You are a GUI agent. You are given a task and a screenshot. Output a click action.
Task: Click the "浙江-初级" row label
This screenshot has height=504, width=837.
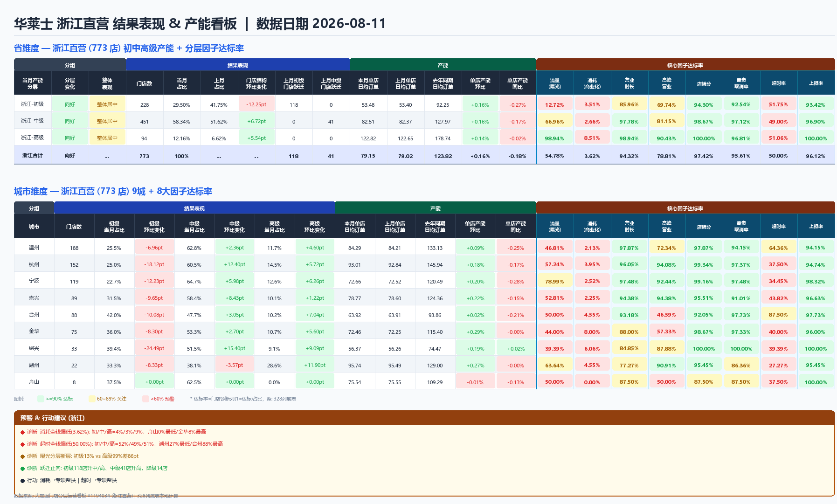click(33, 104)
